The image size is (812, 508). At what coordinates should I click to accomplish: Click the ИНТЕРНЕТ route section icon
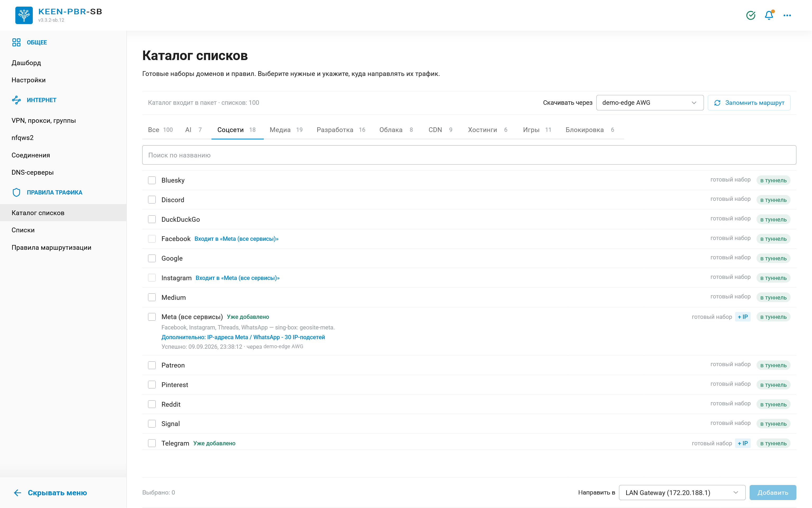point(16,100)
